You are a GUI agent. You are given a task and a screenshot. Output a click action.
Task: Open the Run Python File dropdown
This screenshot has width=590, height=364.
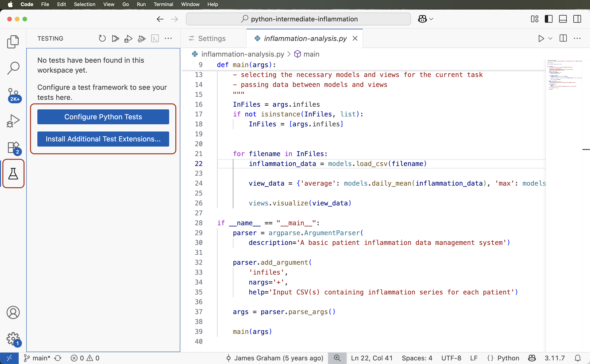click(550, 38)
